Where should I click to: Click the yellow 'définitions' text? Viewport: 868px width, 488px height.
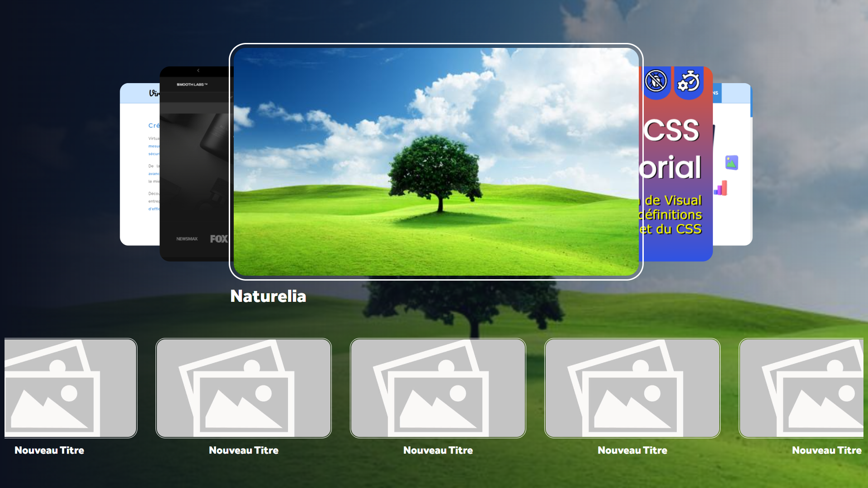[x=670, y=215]
